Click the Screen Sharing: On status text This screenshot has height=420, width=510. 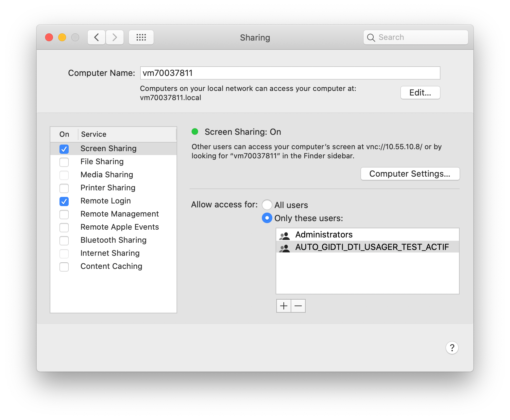pyautogui.click(x=243, y=132)
